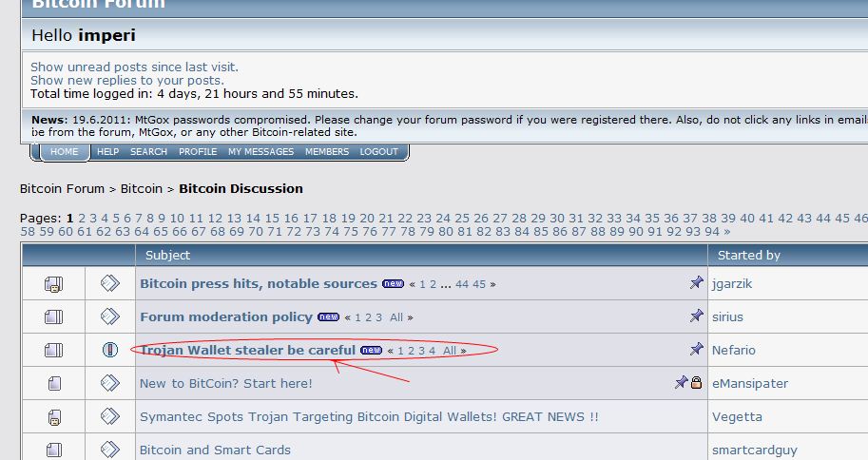
Task: Show unread posts since last visit
Action: pyautogui.click(x=134, y=67)
